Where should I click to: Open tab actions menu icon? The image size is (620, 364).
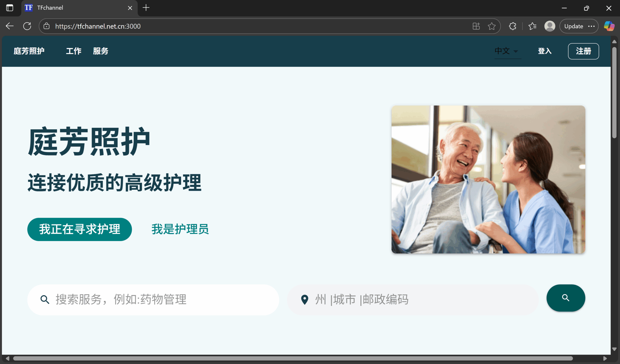[x=10, y=8]
